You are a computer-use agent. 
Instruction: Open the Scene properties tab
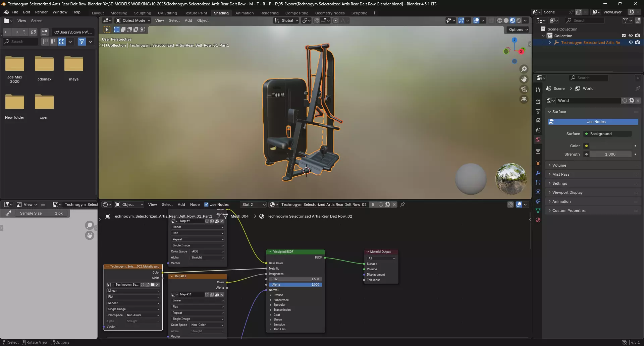coord(538,130)
